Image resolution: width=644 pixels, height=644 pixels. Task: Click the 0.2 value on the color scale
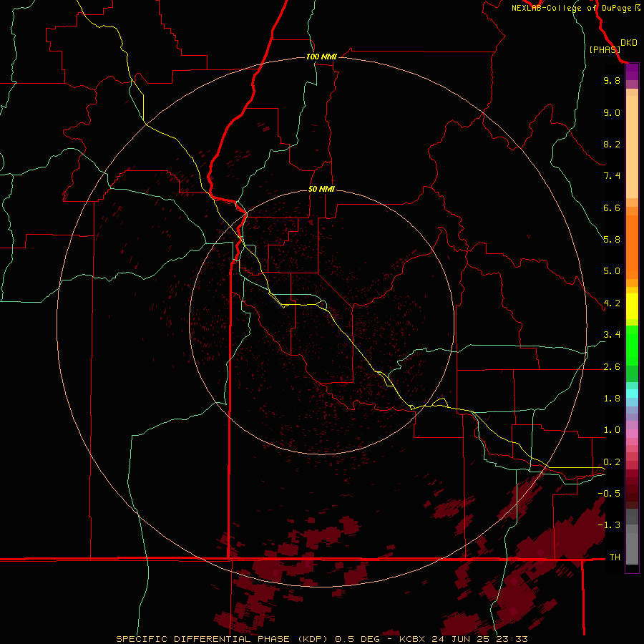(x=612, y=462)
